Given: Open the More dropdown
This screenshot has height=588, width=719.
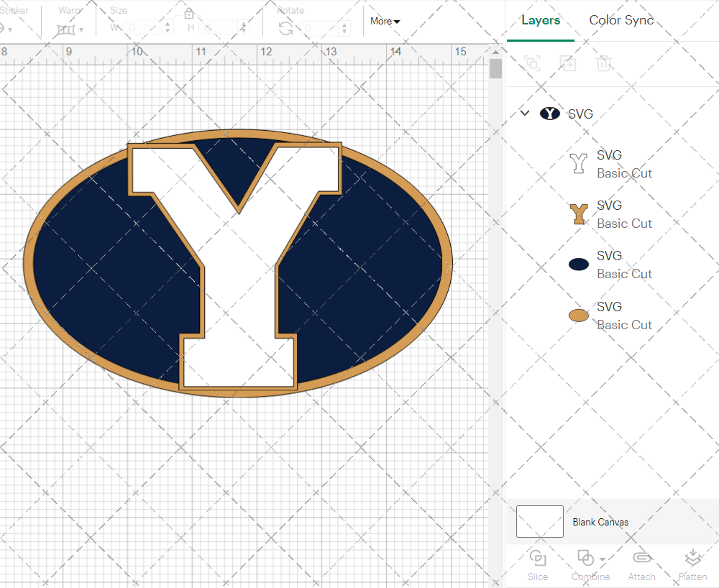Looking at the screenshot, I should [x=385, y=22].
